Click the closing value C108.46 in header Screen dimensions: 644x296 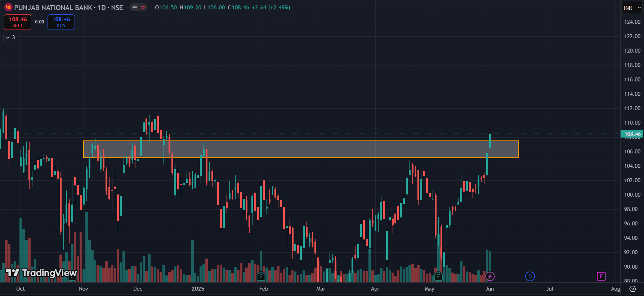click(x=238, y=8)
